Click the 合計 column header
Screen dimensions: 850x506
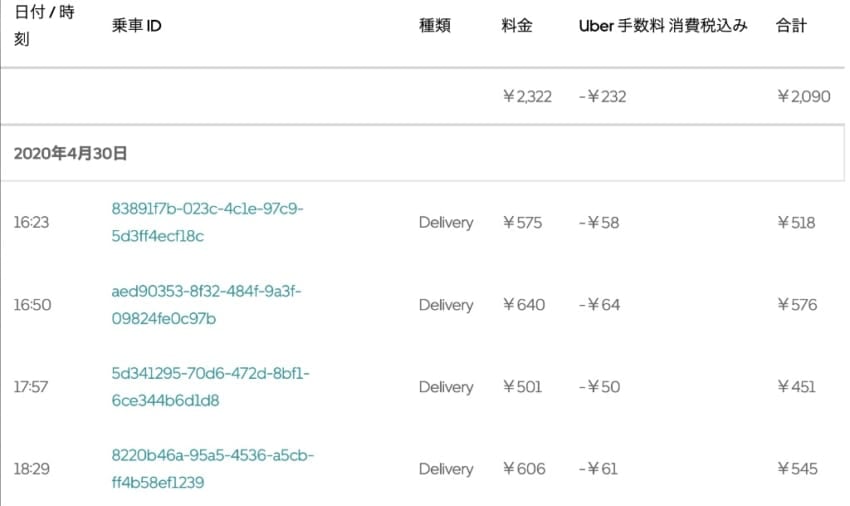(791, 26)
